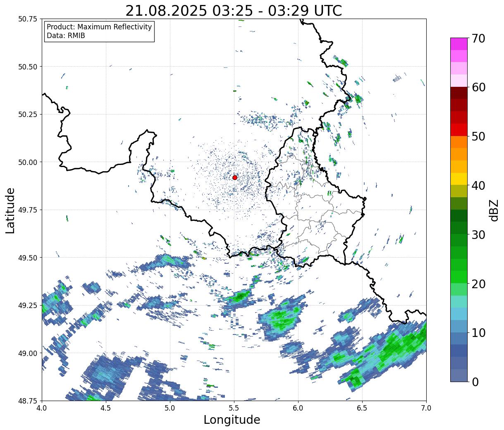Click latitude tick label 50.25
The height and width of the screenshot is (430, 504).
(x=28, y=115)
